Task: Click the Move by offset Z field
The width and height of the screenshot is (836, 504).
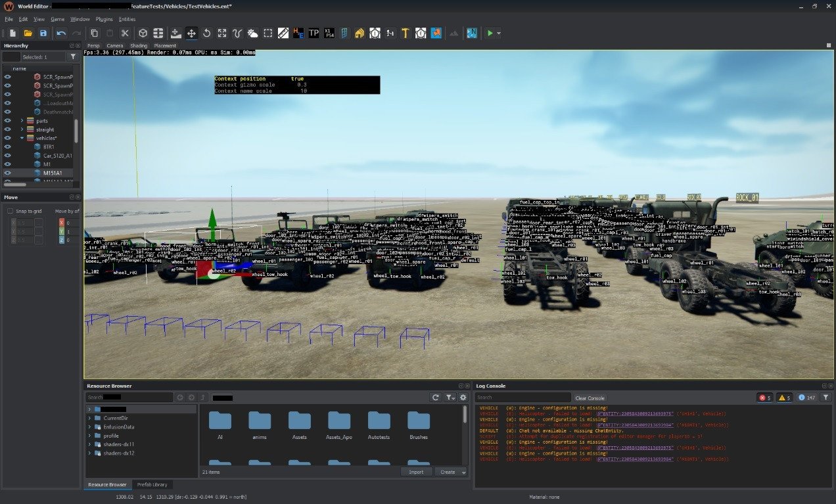Action: (x=73, y=240)
